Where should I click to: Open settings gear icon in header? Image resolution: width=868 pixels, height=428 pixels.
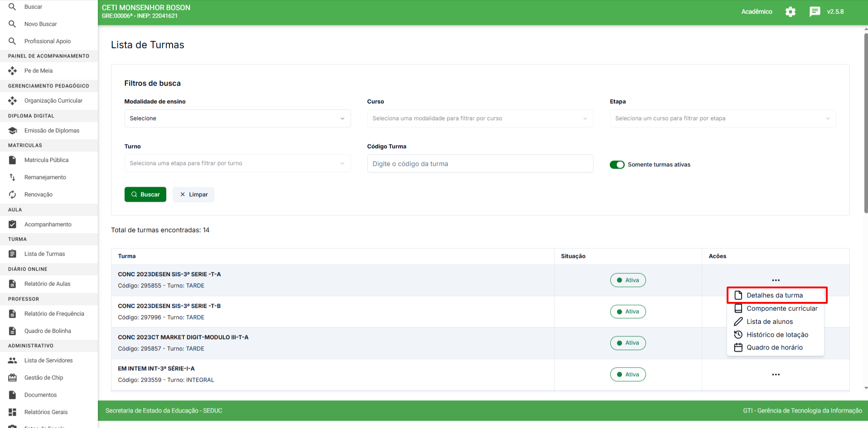790,12
